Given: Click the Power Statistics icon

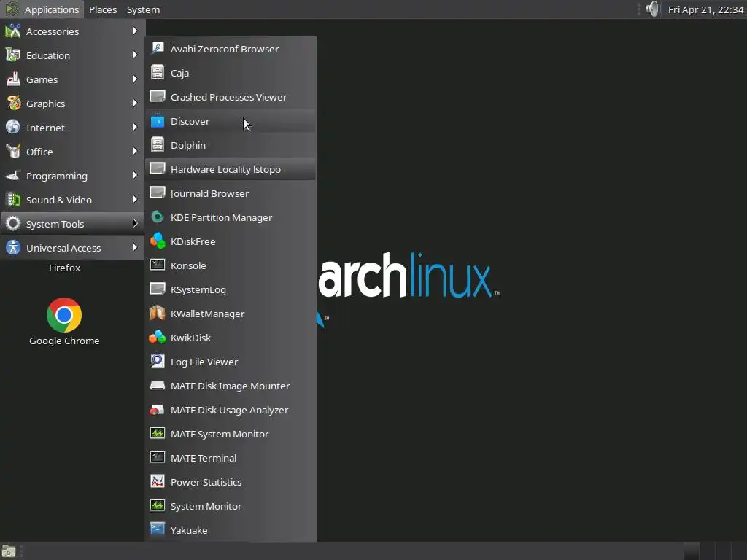Looking at the screenshot, I should coord(158,481).
